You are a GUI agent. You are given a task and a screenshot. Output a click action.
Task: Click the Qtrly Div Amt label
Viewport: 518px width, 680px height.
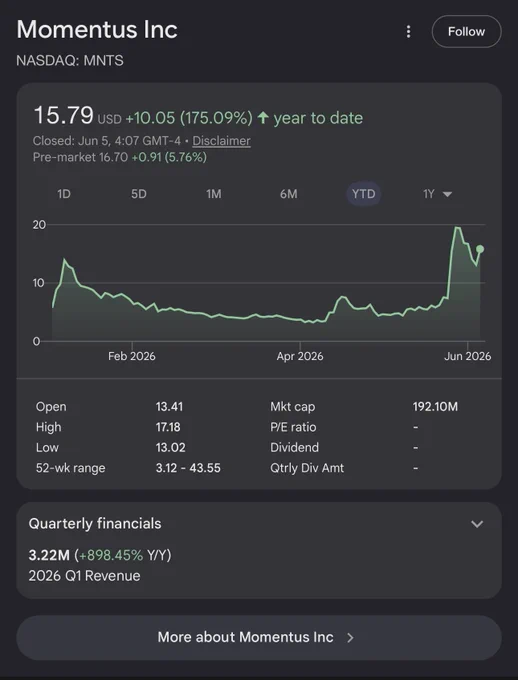(307, 468)
